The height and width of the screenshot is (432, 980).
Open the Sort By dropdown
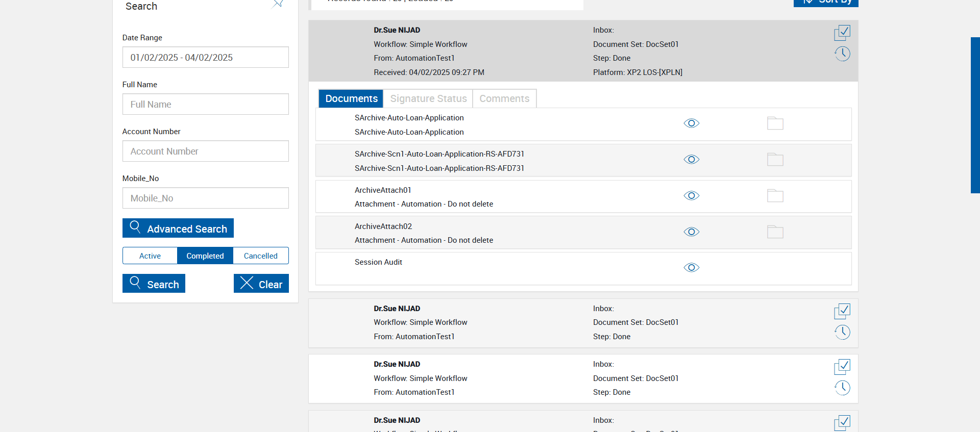pos(826,2)
